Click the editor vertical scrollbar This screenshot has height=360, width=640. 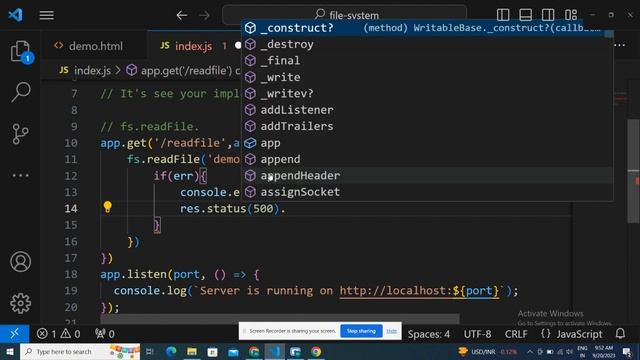633,171
